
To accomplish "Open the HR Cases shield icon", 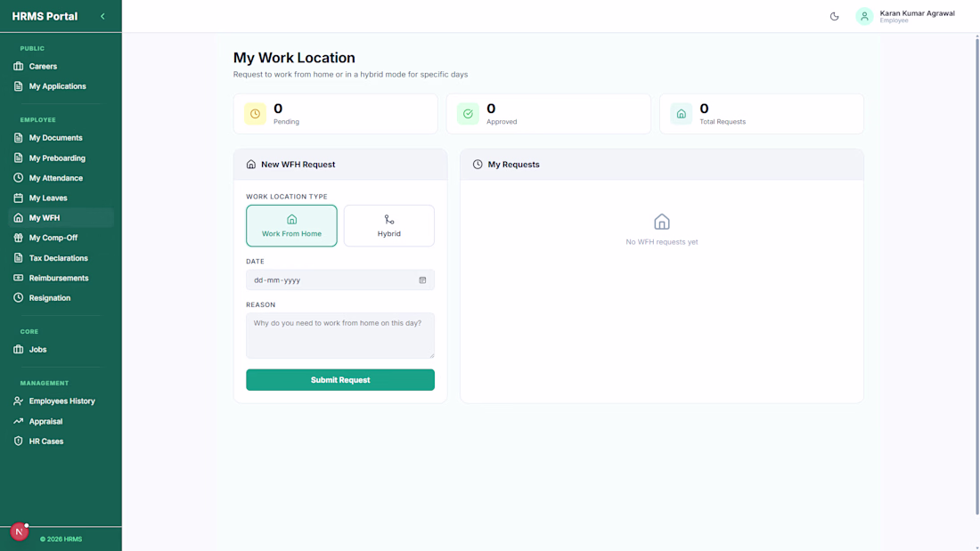I will tap(18, 441).
